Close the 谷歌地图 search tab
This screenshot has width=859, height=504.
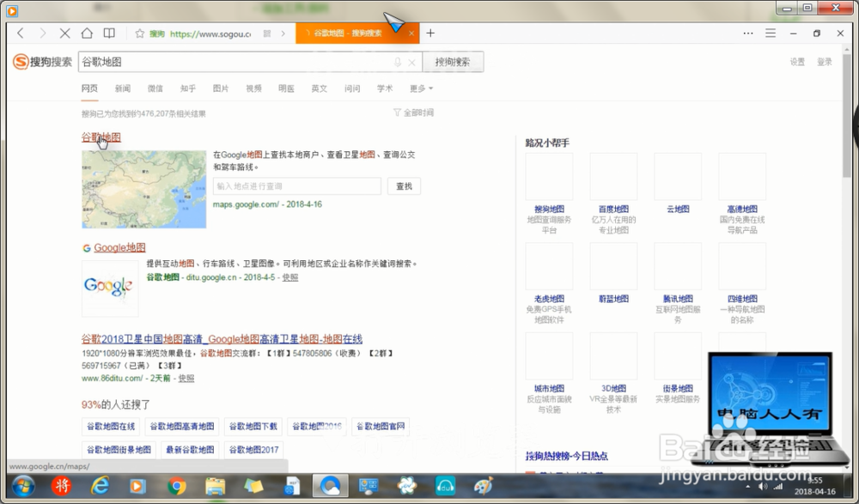pos(411,33)
